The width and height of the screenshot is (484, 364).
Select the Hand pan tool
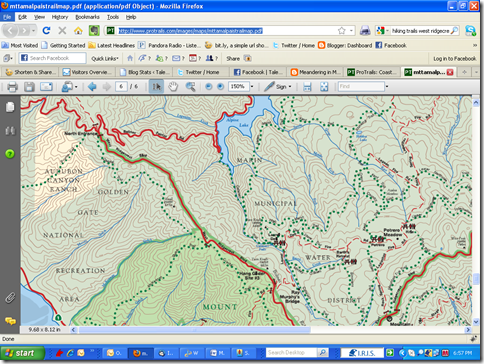click(173, 87)
